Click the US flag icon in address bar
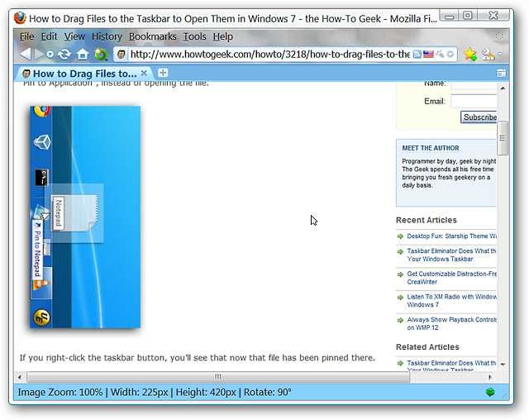The image size is (529, 420). (428, 54)
